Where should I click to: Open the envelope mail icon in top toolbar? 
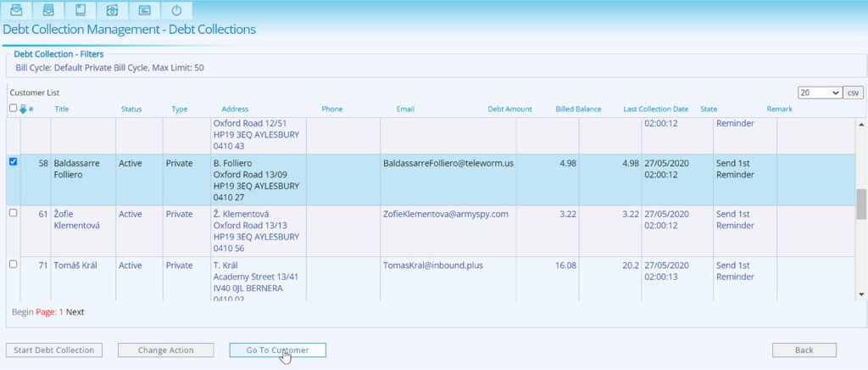pos(17,10)
